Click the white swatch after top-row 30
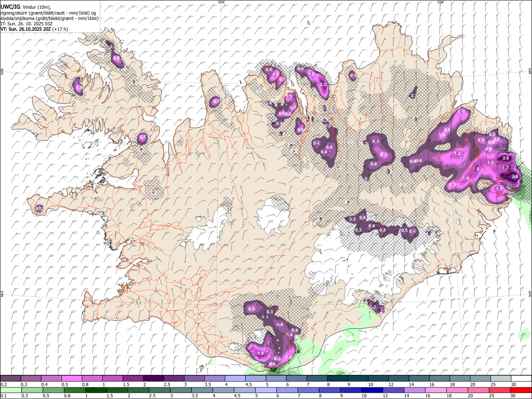532x399 pixels. click(521, 379)
